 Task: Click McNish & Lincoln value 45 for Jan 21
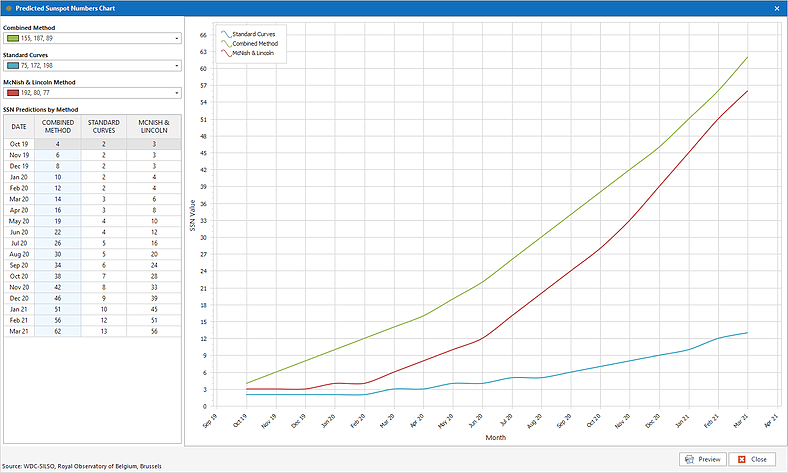click(x=154, y=310)
